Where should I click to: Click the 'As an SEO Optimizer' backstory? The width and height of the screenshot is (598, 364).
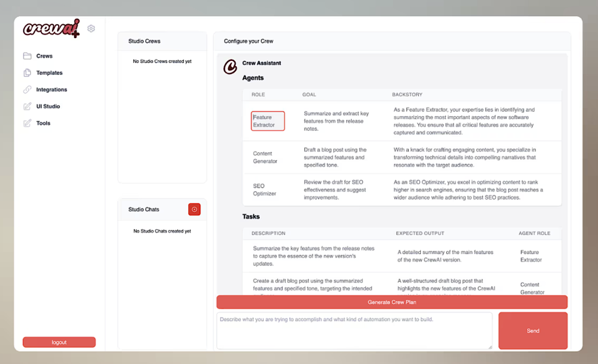point(468,190)
